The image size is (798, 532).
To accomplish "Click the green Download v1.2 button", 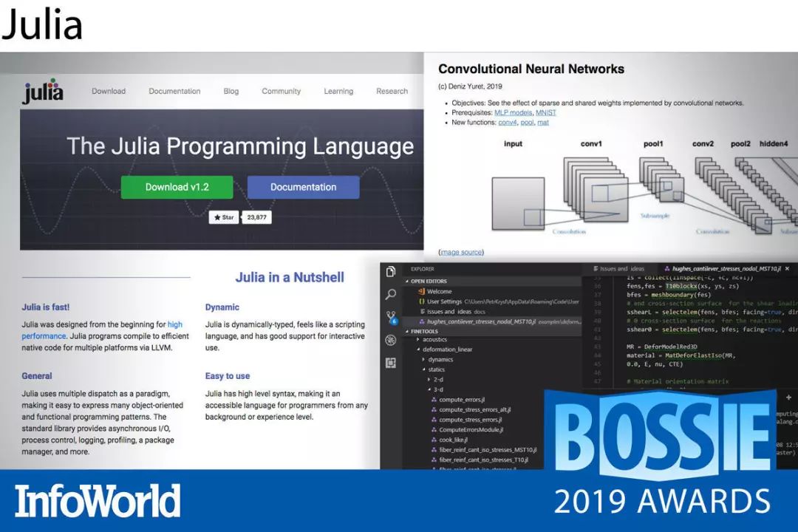I will pyautogui.click(x=177, y=187).
